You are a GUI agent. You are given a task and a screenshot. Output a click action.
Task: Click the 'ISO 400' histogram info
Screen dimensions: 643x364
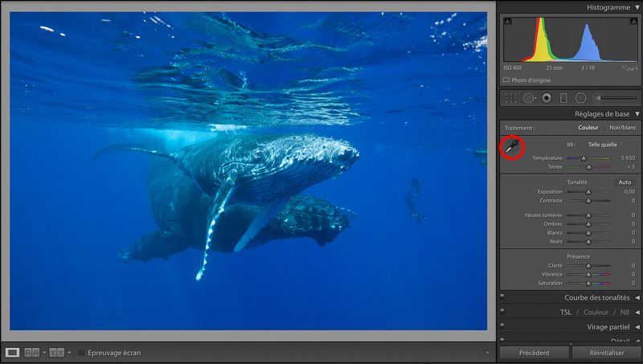point(512,67)
